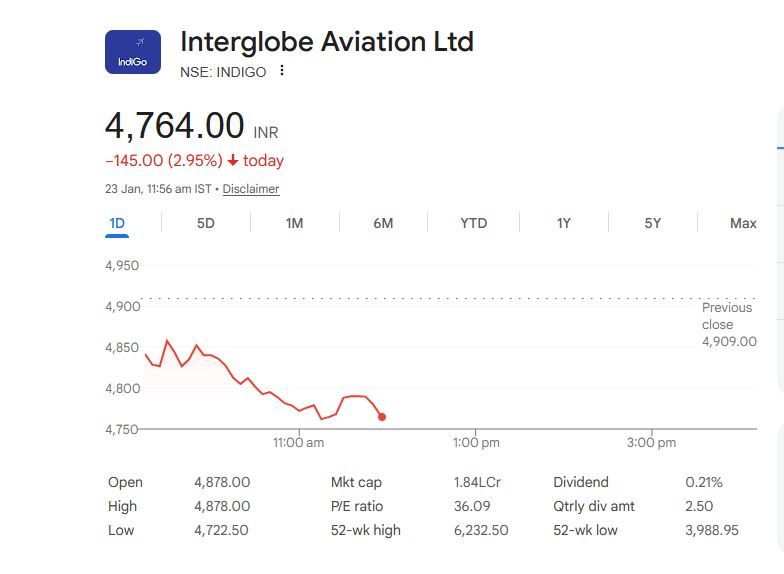The width and height of the screenshot is (784, 574).
Task: Click the IndiGo company logo
Action: (132, 52)
